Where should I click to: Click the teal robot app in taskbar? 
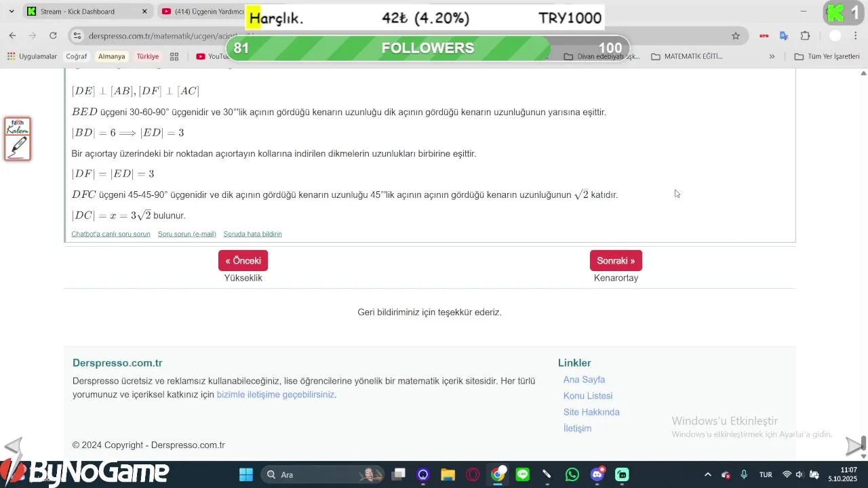(x=622, y=474)
